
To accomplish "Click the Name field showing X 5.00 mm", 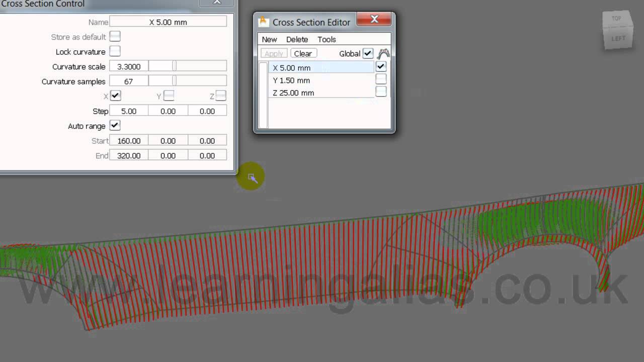I will click(x=168, y=22).
